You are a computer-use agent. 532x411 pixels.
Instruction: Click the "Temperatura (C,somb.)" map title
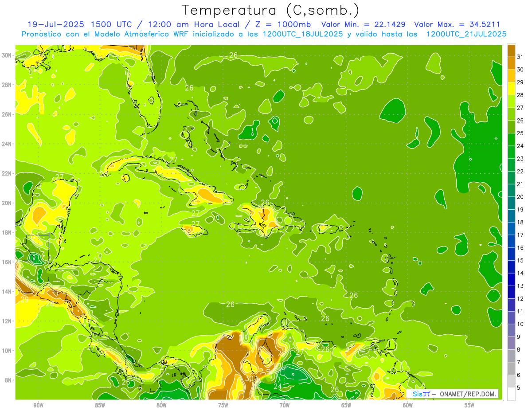coord(270,10)
